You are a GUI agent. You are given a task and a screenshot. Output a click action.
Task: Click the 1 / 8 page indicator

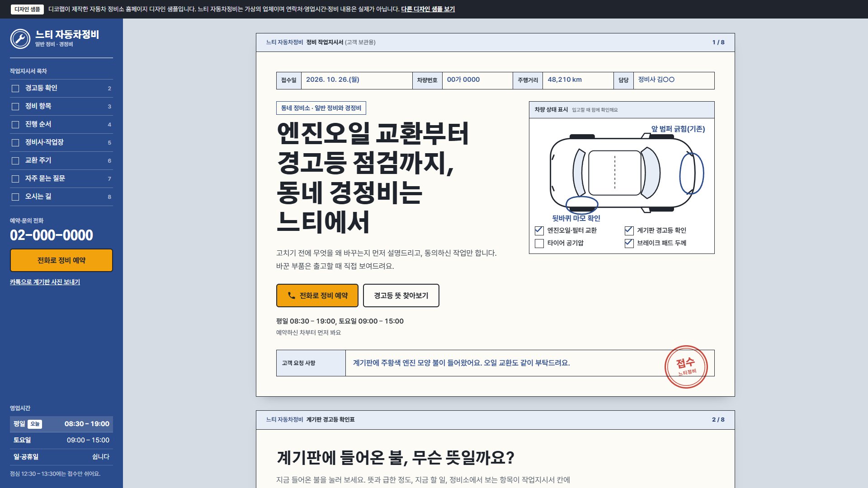pyautogui.click(x=718, y=42)
